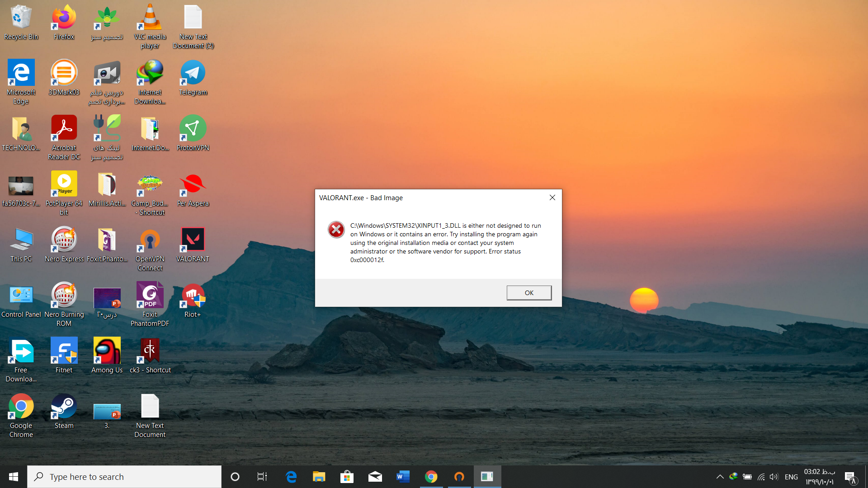868x488 pixels.
Task: Click the taskbar search box
Action: [x=124, y=477]
